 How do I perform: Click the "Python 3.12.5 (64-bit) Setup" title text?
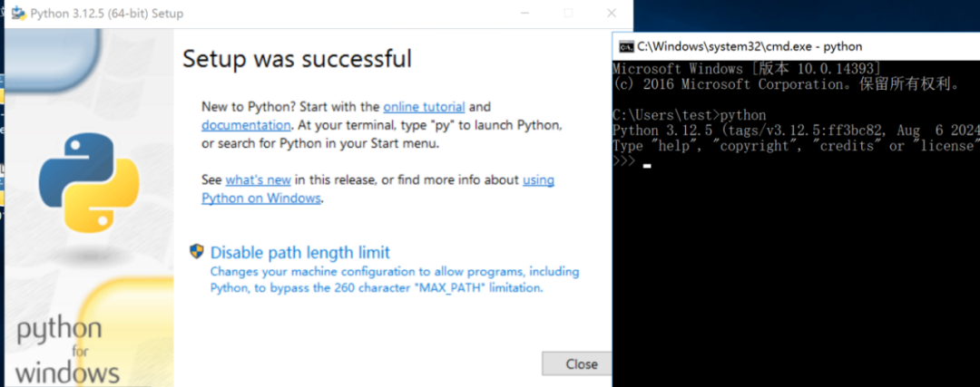pyautogui.click(x=107, y=13)
